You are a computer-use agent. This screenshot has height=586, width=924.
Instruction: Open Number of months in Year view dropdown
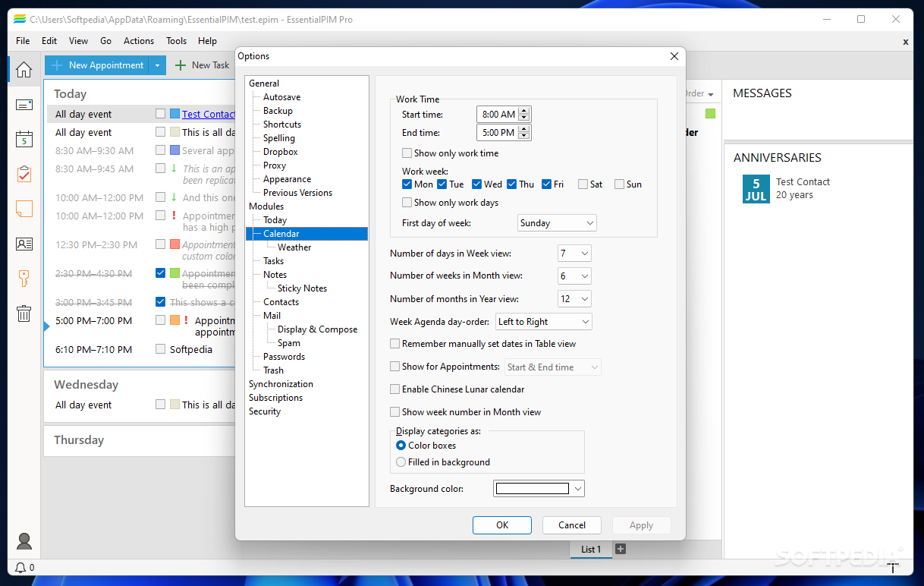574,299
